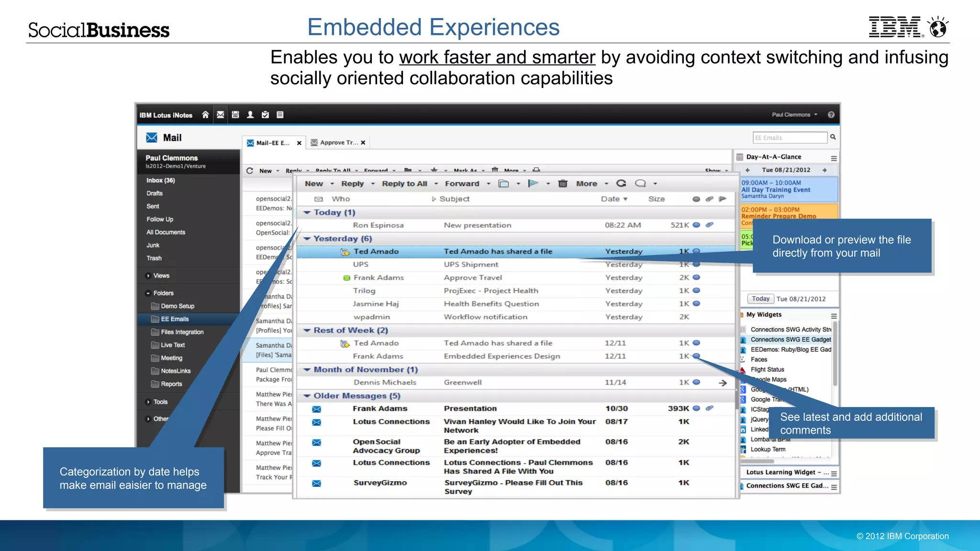Screen dimensions: 980x551
Task: Click the trash delete icon in toolbar
Action: tap(563, 184)
